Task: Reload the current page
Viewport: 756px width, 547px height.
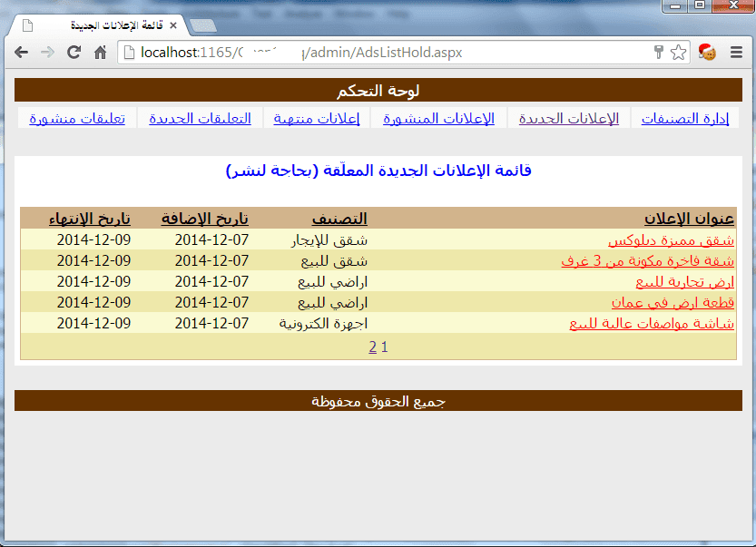Action: tap(74, 52)
